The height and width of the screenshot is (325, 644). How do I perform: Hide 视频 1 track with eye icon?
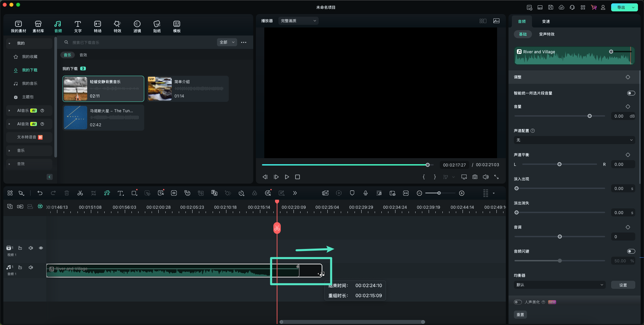pos(41,248)
